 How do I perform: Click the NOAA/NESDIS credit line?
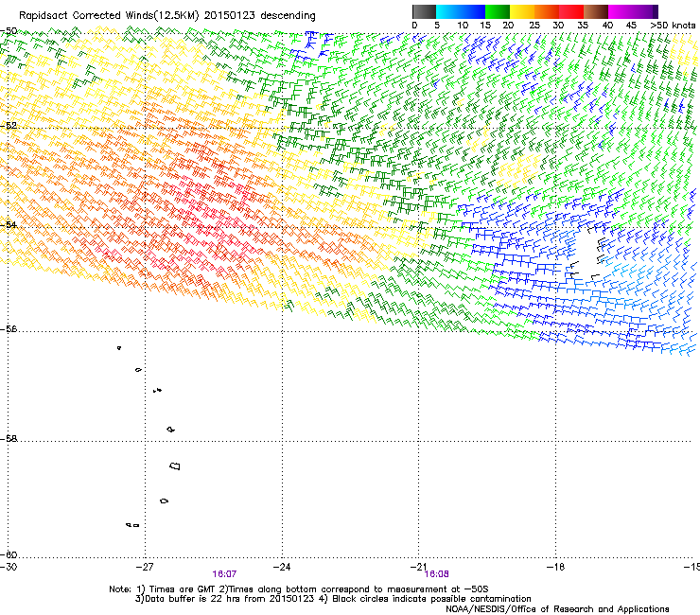click(x=557, y=609)
